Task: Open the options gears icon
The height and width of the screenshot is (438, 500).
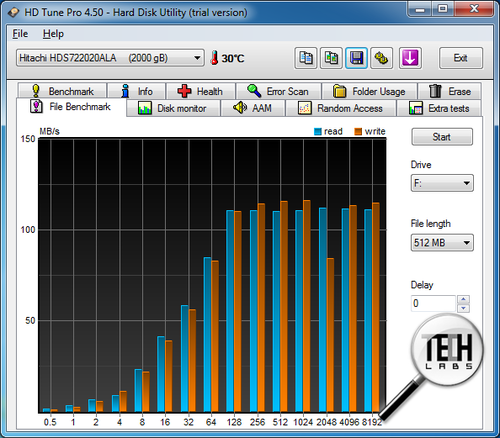Action: [381, 58]
